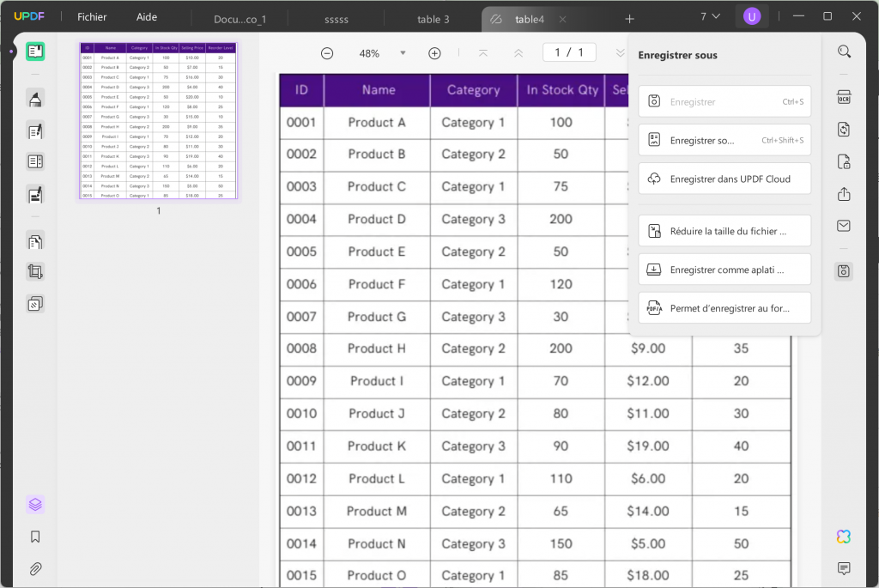
Task: Expand the page view options chevron
Action: click(620, 52)
